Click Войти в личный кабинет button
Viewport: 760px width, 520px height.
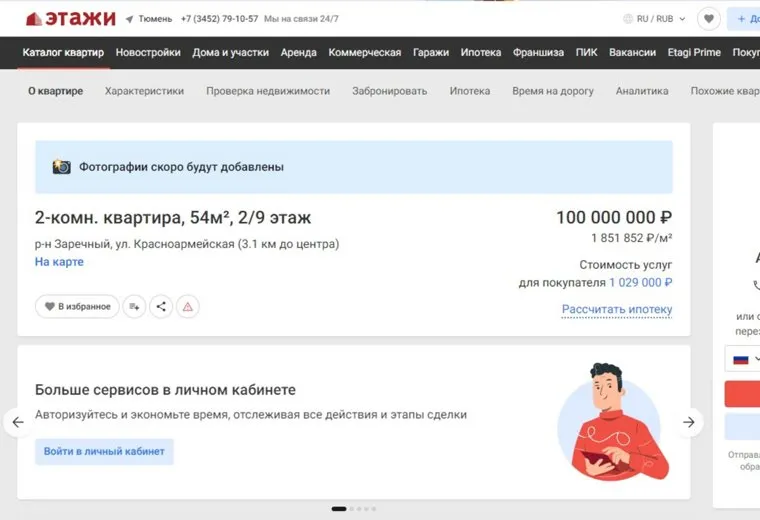[x=104, y=451]
